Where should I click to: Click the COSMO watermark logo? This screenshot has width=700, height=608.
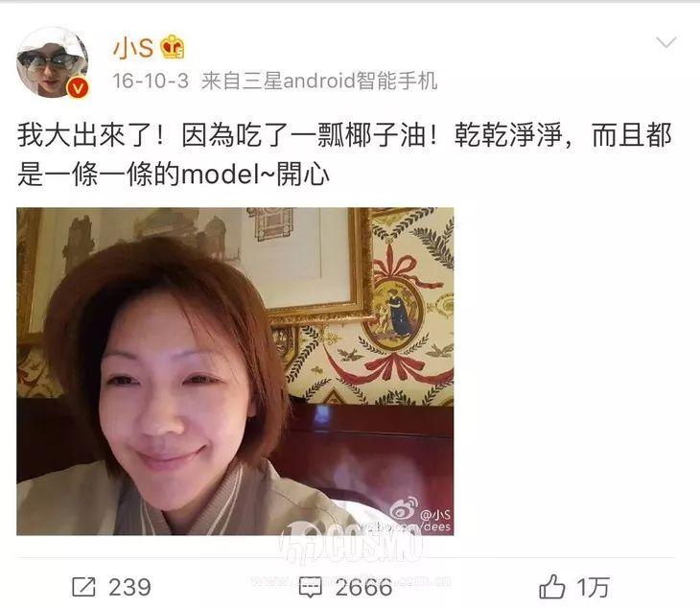(x=350, y=544)
